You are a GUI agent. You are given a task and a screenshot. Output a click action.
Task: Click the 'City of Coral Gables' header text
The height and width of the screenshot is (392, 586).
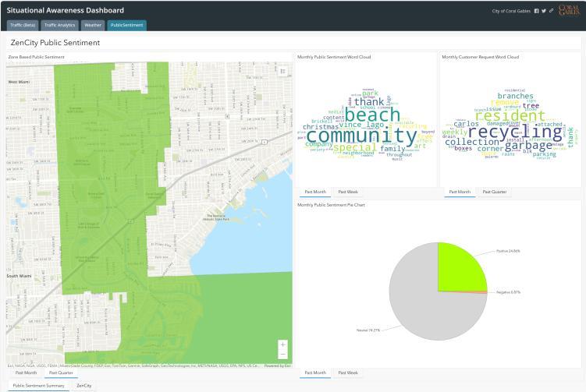click(511, 11)
